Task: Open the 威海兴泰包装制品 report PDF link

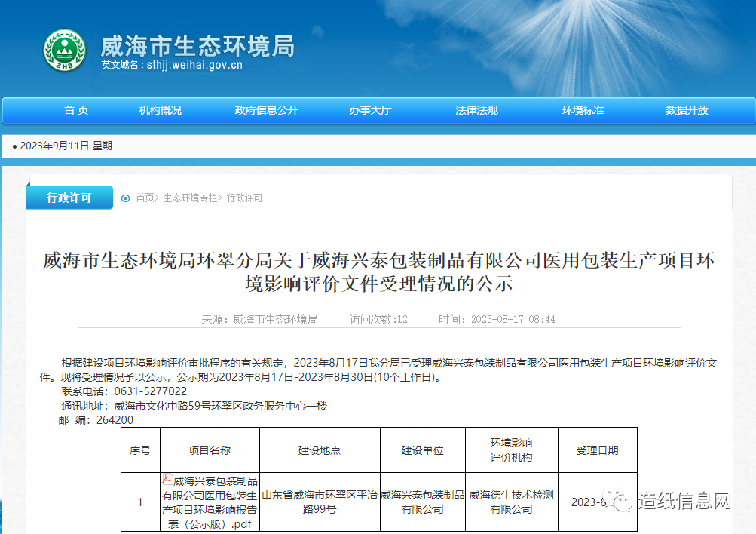Action: (210, 502)
